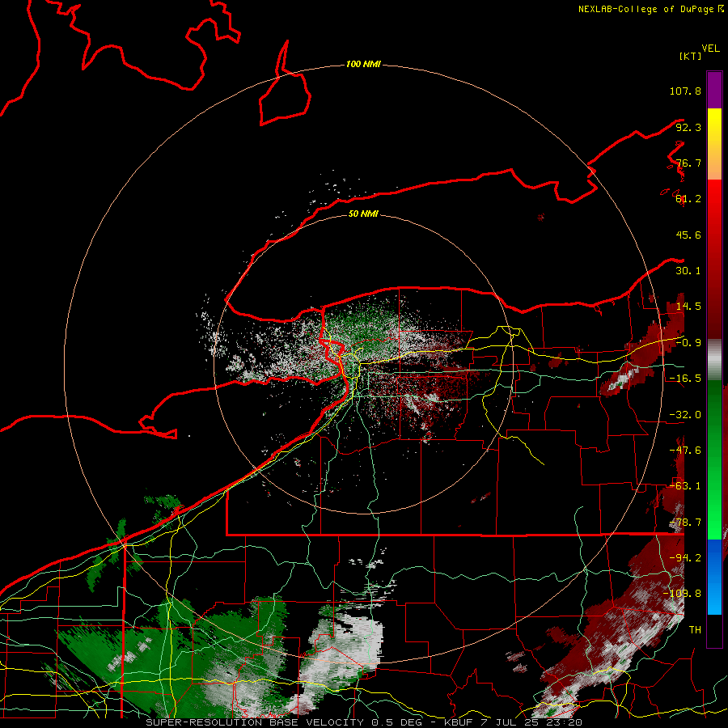Screen dimensions: 728x728
Task: Click the -109.8 velocity scale value
Action: (x=682, y=594)
